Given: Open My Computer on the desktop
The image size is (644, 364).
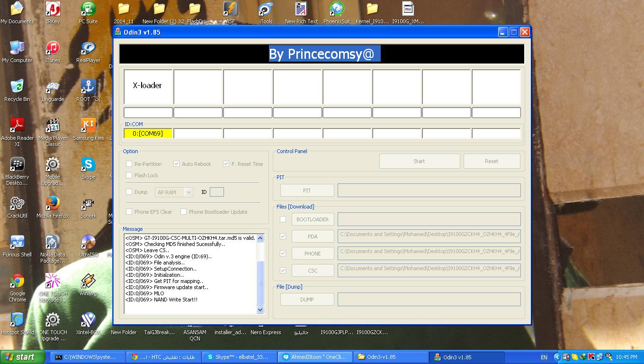Looking at the screenshot, I should coord(18,52).
